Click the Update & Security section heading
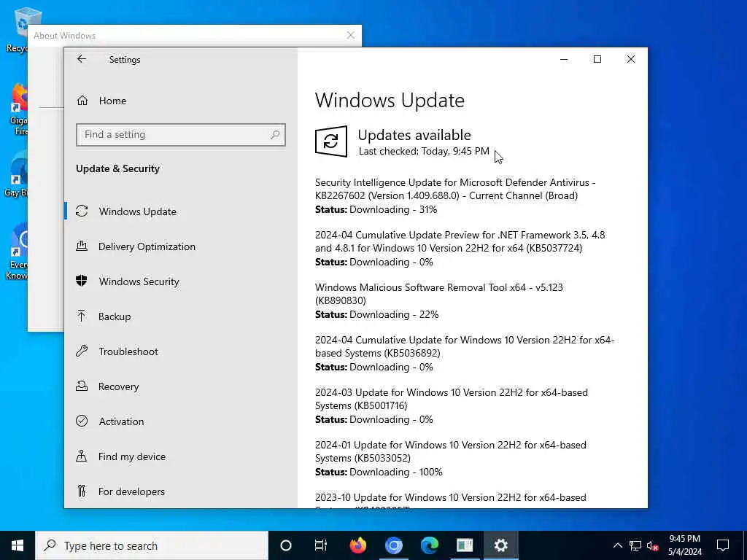747x560 pixels. tap(117, 169)
